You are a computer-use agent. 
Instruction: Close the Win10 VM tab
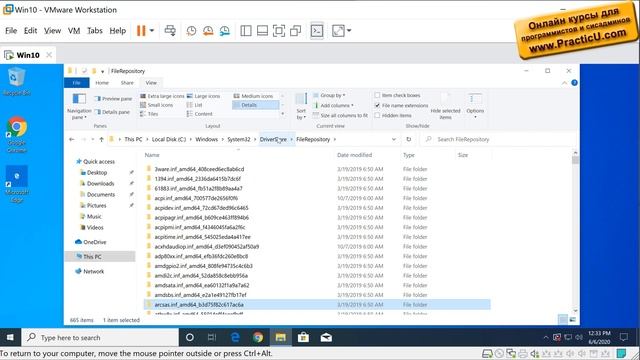tap(49, 55)
